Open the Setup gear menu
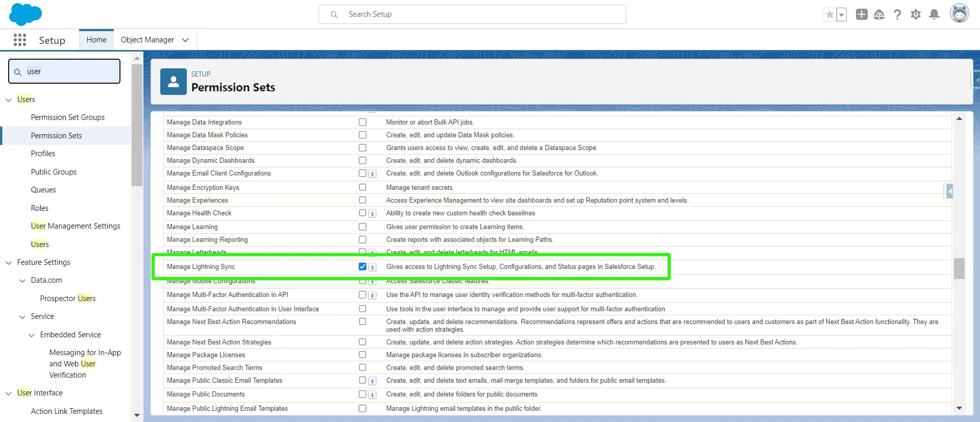This screenshot has height=422, width=980. pos(916,15)
